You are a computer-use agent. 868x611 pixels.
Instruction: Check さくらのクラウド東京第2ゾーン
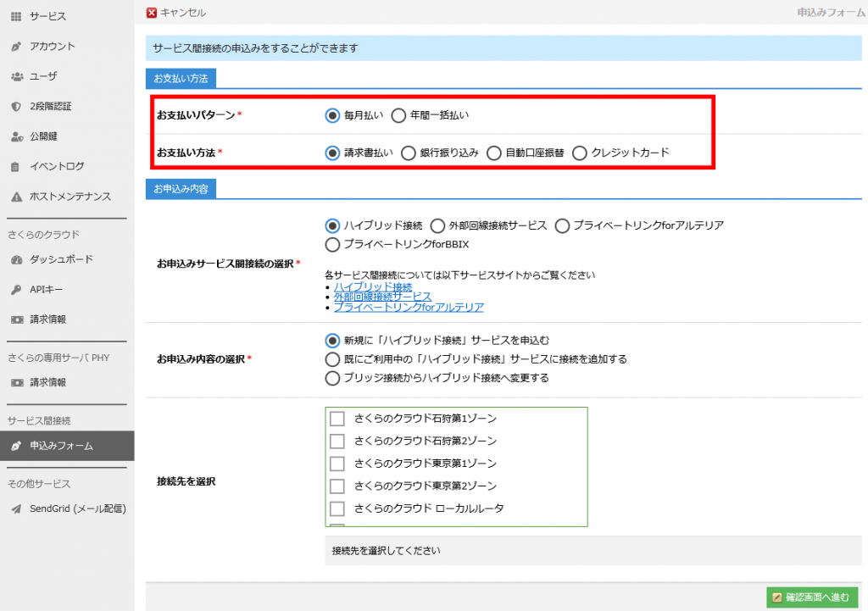[337, 486]
